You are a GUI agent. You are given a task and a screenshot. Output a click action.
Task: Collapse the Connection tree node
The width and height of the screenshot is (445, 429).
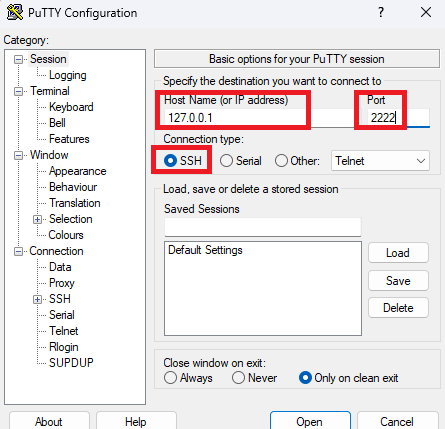(x=18, y=251)
